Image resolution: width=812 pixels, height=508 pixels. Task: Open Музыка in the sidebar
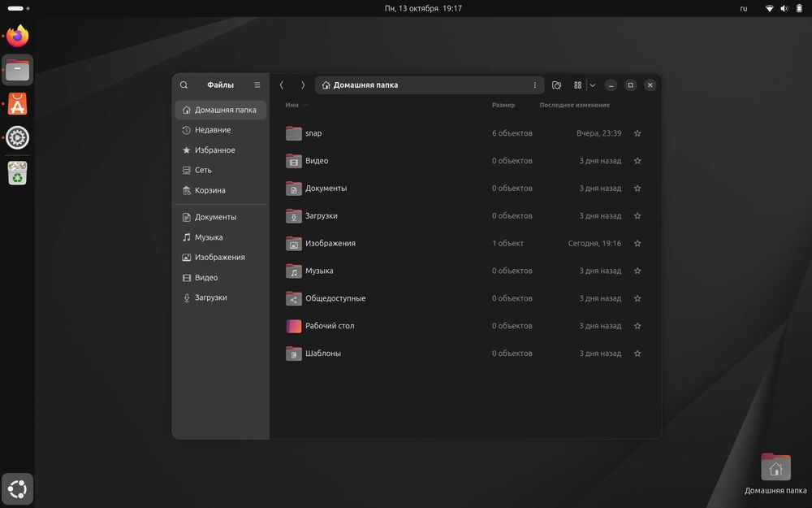pos(221,237)
